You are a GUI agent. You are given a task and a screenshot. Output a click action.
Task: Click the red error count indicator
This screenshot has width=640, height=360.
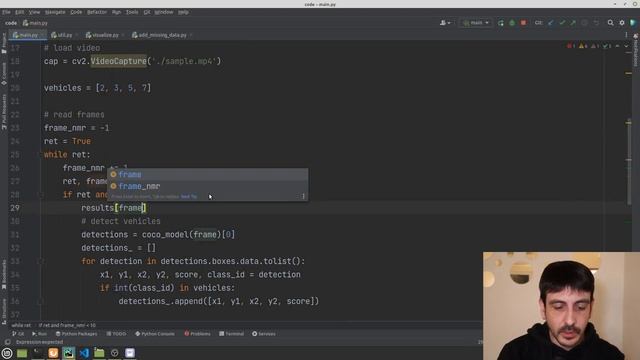(x=571, y=46)
